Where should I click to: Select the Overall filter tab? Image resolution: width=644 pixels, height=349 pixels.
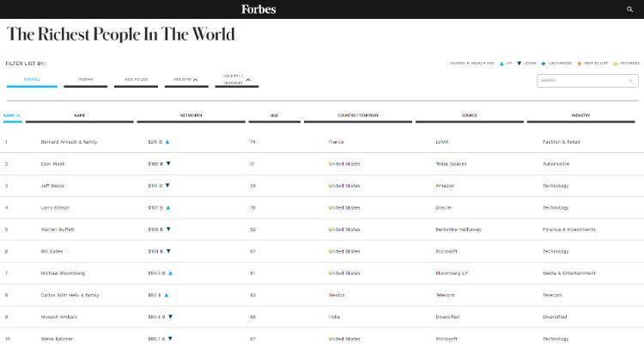coord(32,79)
